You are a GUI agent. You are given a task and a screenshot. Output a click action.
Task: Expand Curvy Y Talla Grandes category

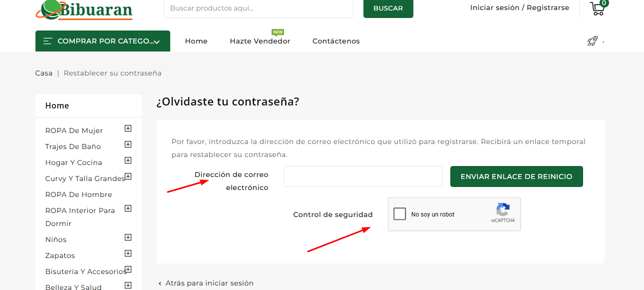(128, 176)
